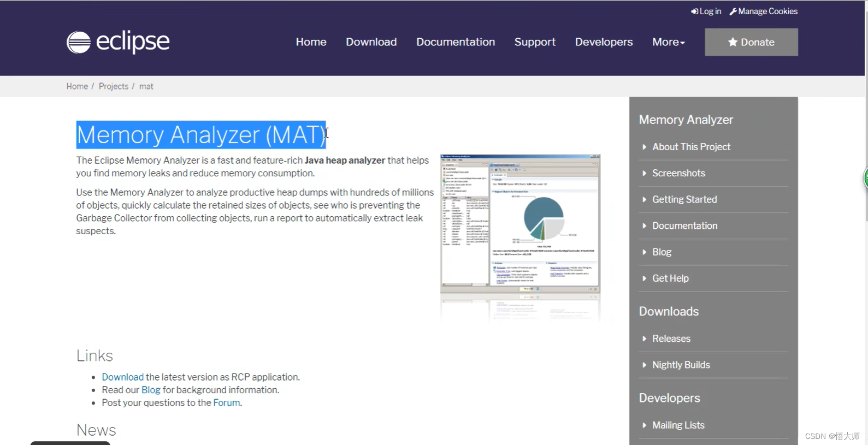Go to the Home nav item
This screenshot has width=868, height=445.
point(311,42)
